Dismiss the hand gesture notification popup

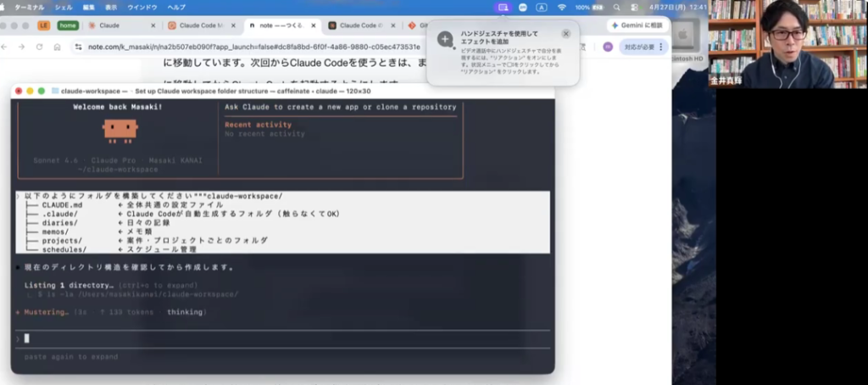point(566,34)
